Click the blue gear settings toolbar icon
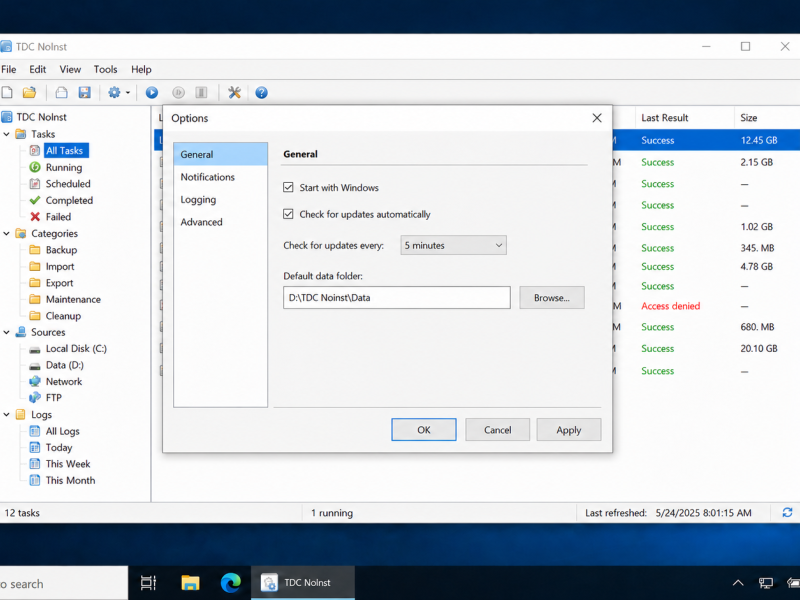The width and height of the screenshot is (800, 600). coord(114,92)
